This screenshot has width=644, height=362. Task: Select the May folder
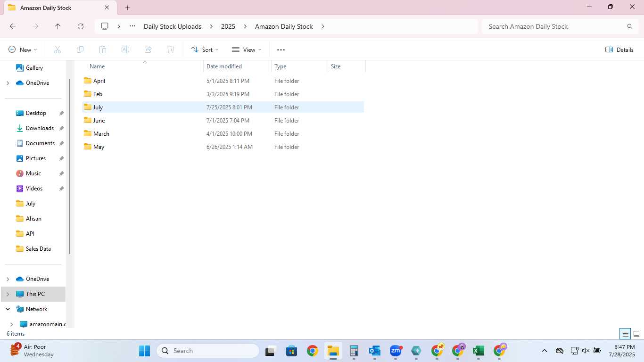point(223,147)
